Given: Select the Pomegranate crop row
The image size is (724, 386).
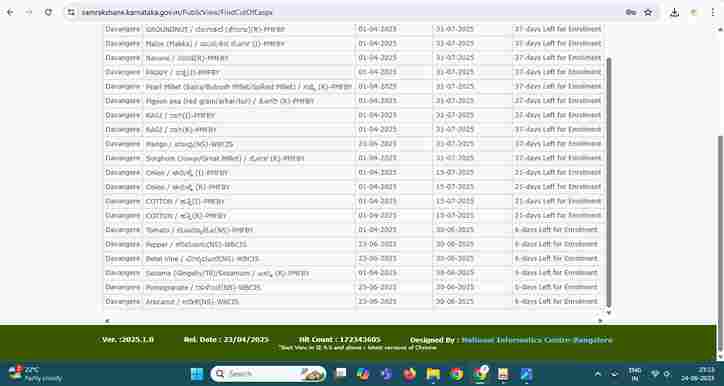Looking at the screenshot, I should 354,287.
